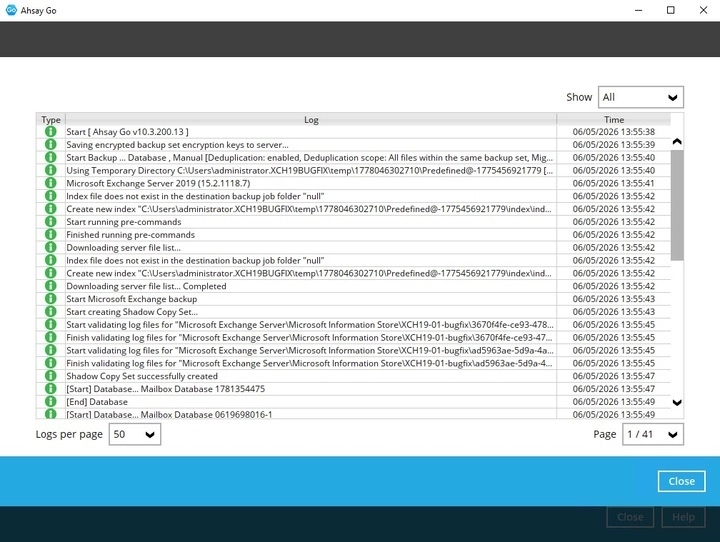
Task: Click info icon for '[Start] Database... Mailbox Database 1781354475'
Action: 51,389
